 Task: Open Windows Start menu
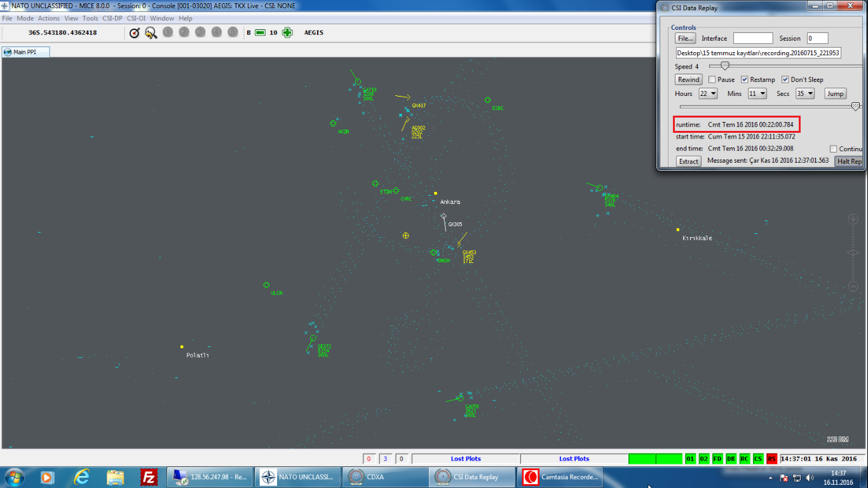14,477
